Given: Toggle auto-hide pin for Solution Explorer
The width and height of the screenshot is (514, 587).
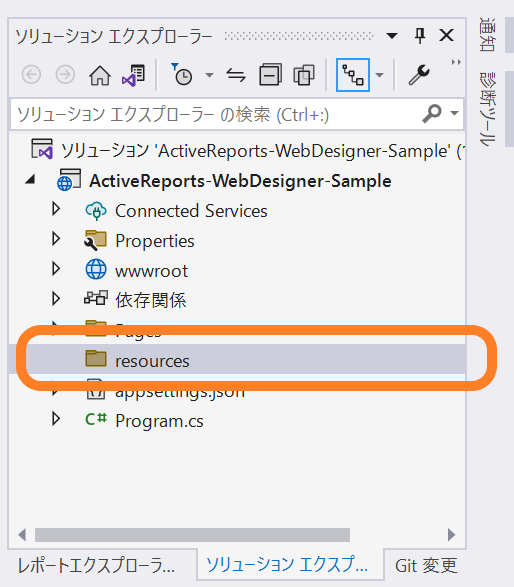Looking at the screenshot, I should pos(420,36).
